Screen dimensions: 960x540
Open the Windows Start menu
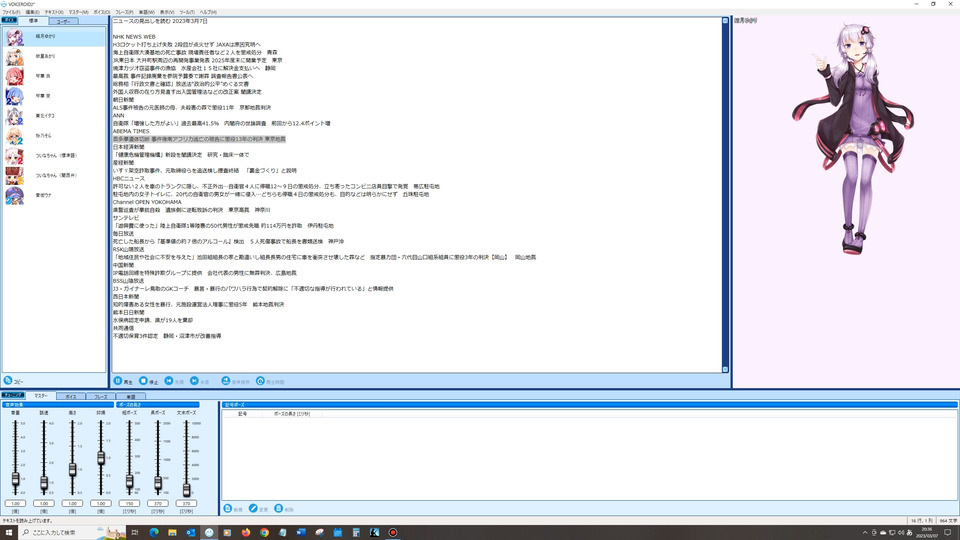9,532
